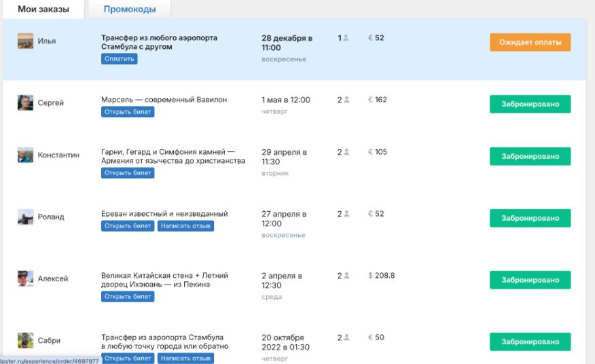Open Сабри's avatar thumbnail
595x364 pixels.
coord(25,340)
